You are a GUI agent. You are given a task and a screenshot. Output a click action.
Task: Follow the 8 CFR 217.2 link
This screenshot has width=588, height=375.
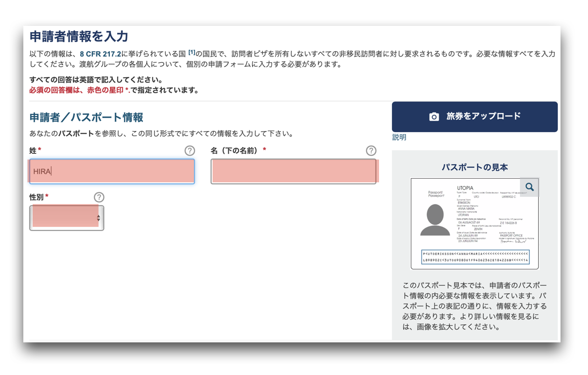pyautogui.click(x=100, y=54)
